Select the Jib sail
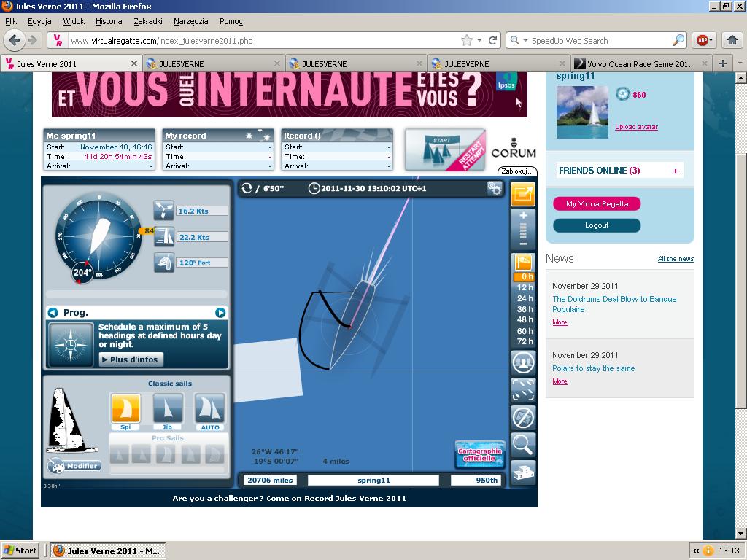747x560 pixels. tap(168, 408)
